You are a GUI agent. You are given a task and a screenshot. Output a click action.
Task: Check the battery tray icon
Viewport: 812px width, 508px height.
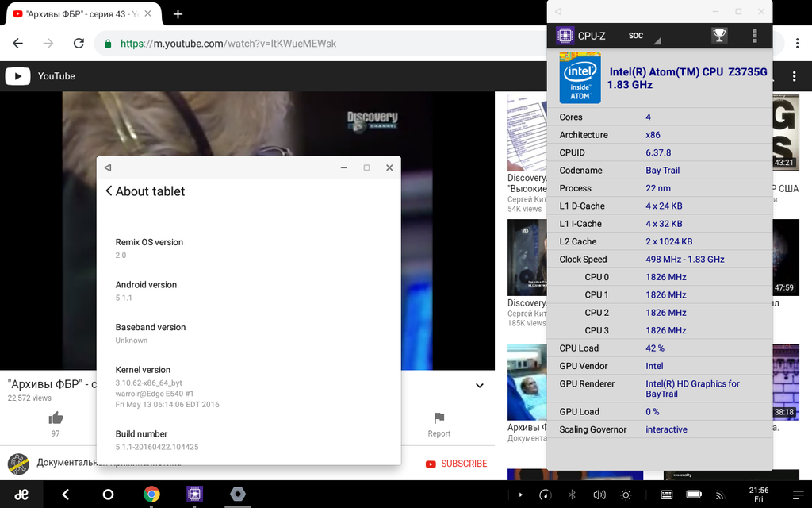(694, 495)
